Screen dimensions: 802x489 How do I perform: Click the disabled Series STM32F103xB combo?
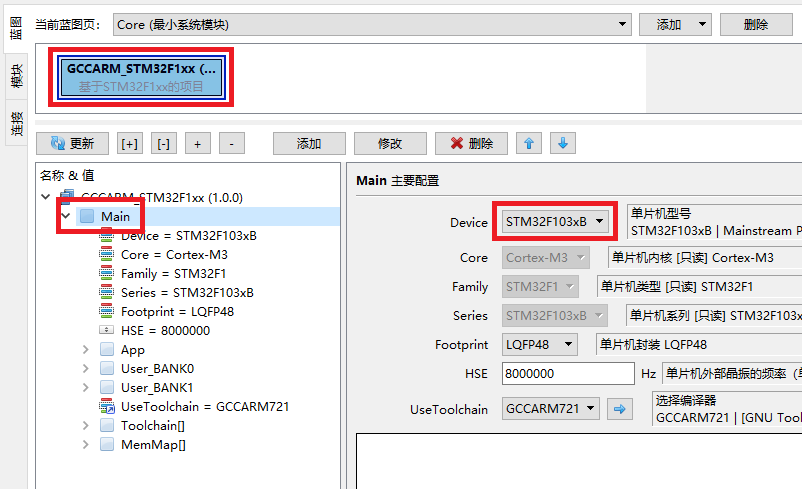[x=554, y=316]
